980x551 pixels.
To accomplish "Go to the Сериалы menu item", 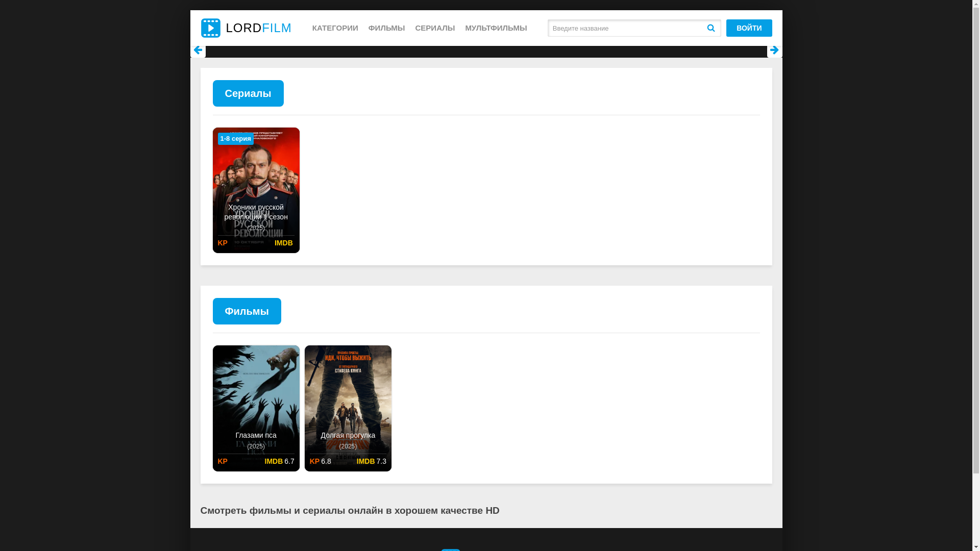I will click(435, 28).
